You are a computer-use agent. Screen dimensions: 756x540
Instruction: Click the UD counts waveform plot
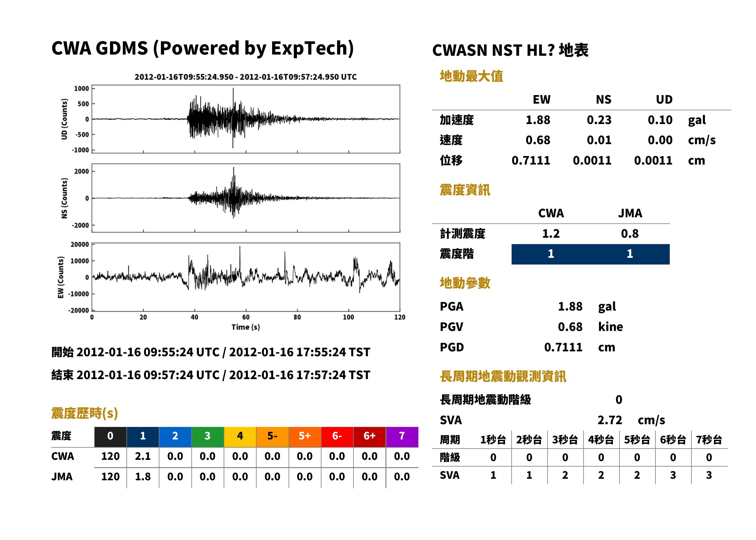[x=246, y=119]
